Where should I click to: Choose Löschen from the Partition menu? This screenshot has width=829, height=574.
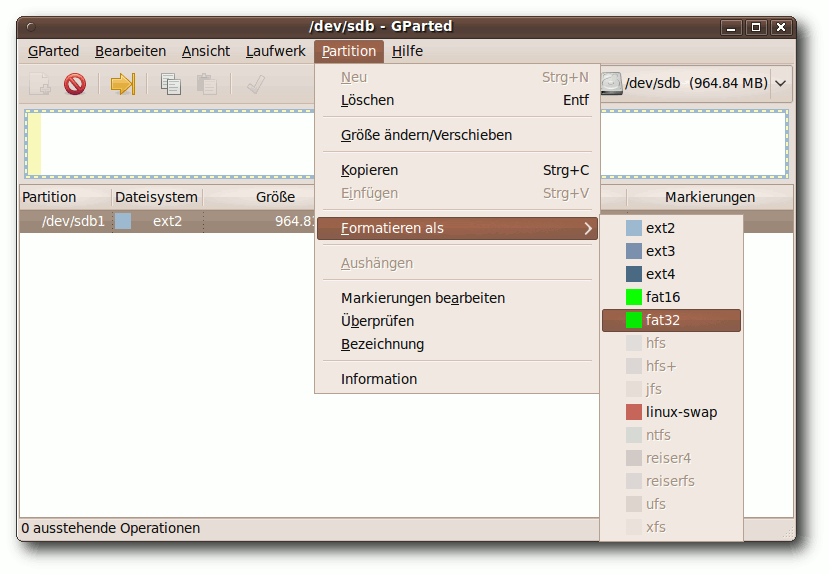[x=457, y=100]
